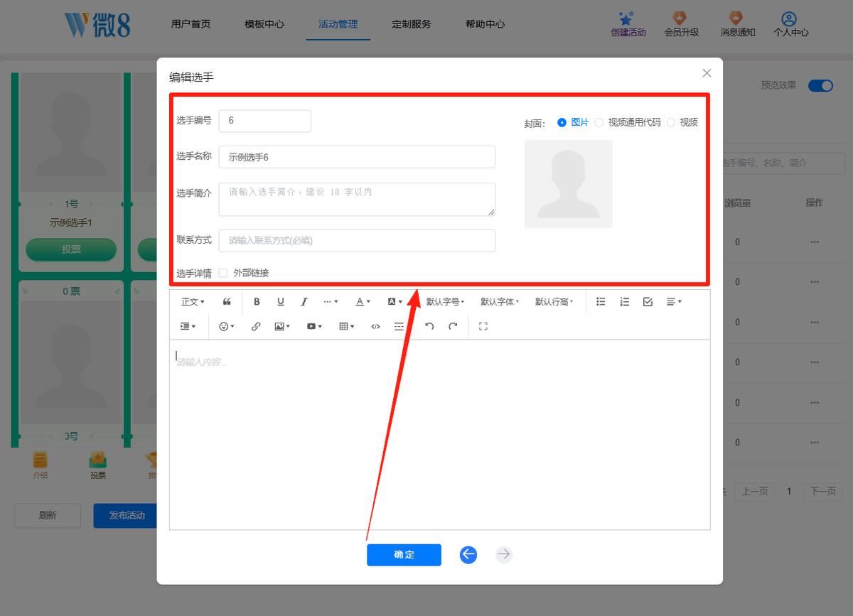Click the 选手名称 input field
This screenshot has height=616, width=853.
point(357,157)
